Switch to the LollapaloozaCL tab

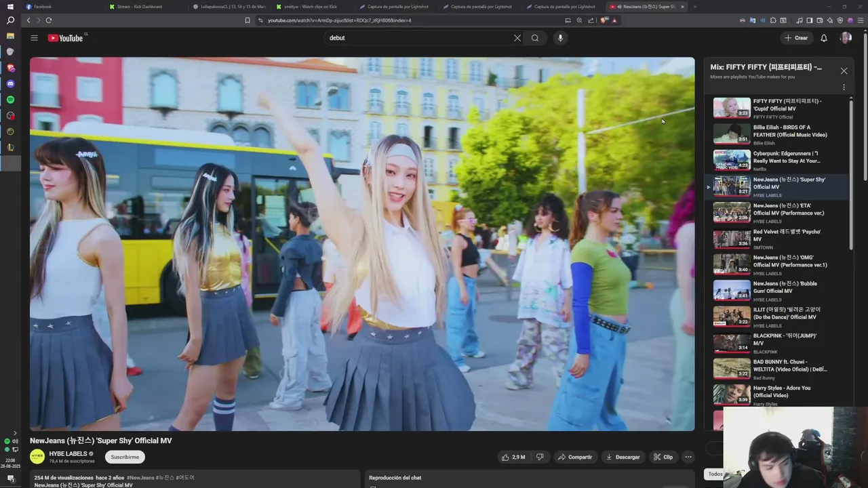click(229, 7)
